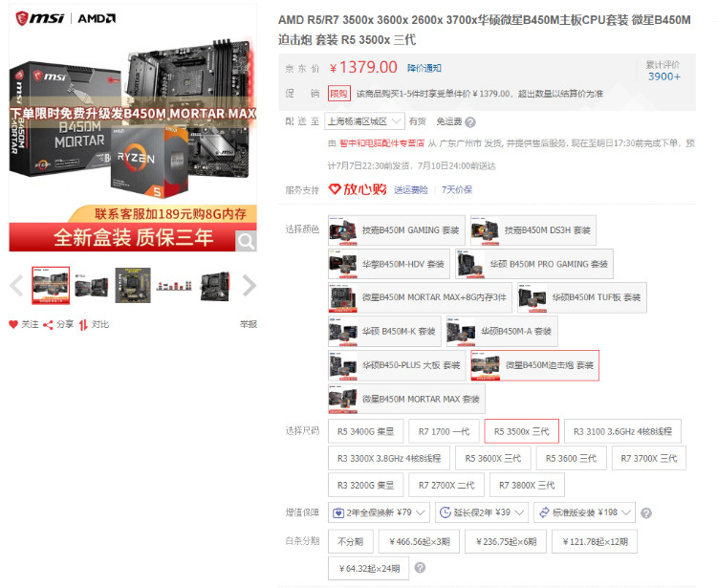717x588 pixels.
Task: Expand the 延长保2年 ¥39 dropdown
Action: 482,512
